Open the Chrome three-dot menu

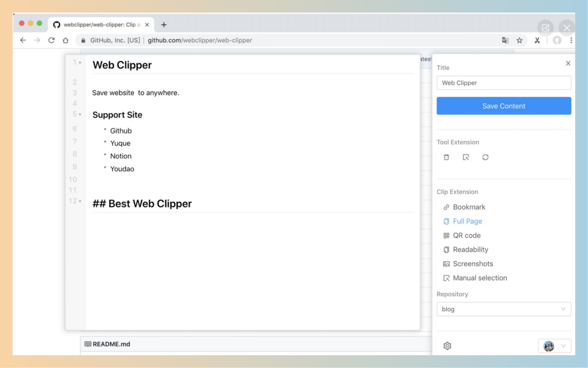pyautogui.click(x=571, y=40)
